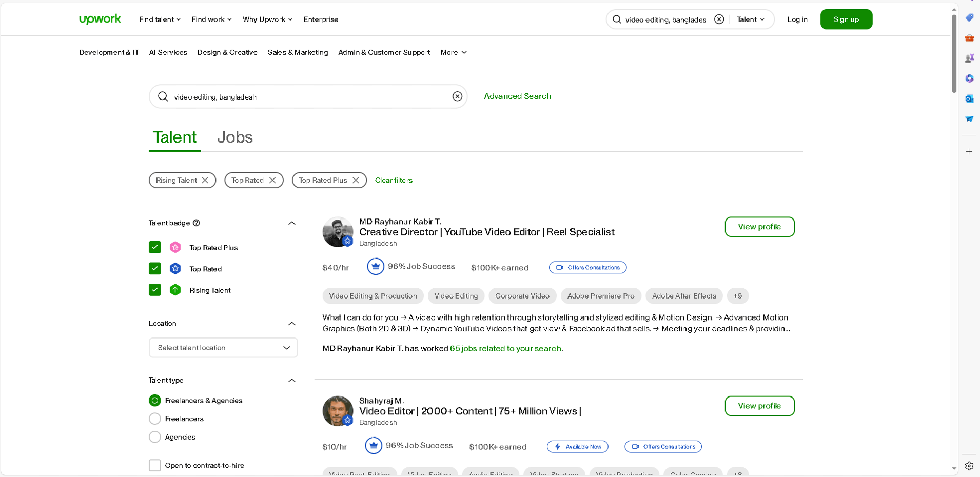This screenshot has width=980, height=477.
Task: Click the Available Now badge for Shahyraj
Action: tap(578, 447)
